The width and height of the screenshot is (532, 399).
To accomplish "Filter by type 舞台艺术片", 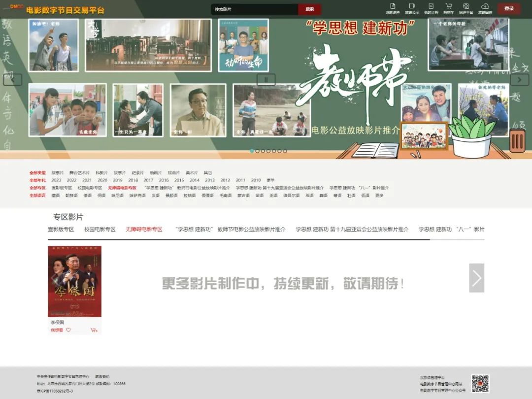I will tap(79, 173).
